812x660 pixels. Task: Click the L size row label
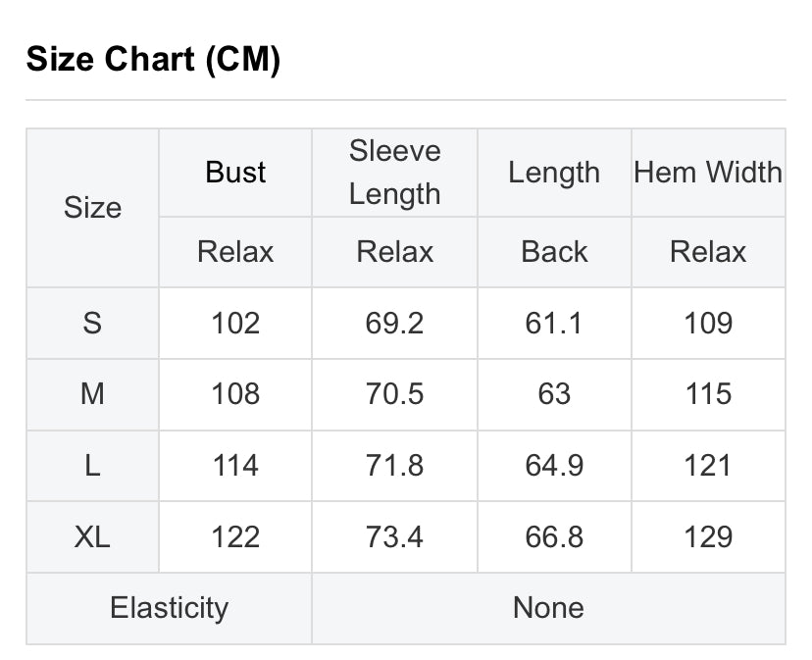tap(93, 466)
